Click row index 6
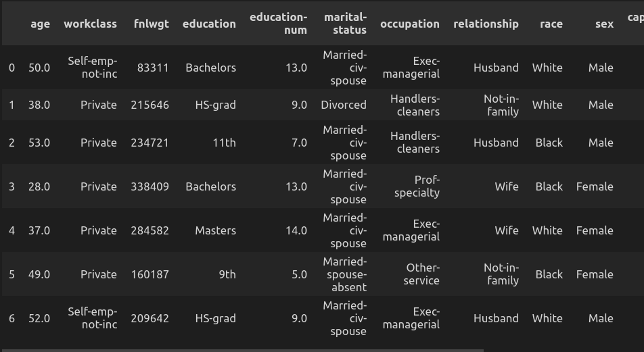The width and height of the screenshot is (644, 352). point(11,318)
